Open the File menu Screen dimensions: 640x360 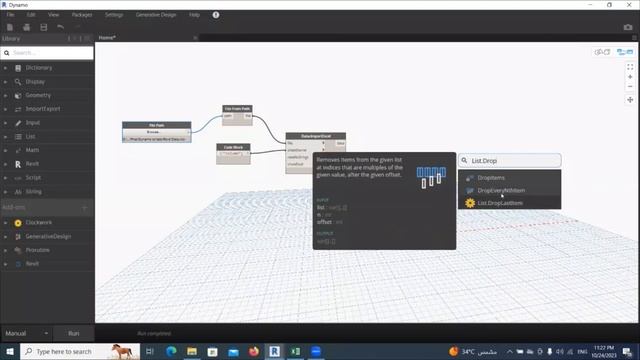point(10,15)
